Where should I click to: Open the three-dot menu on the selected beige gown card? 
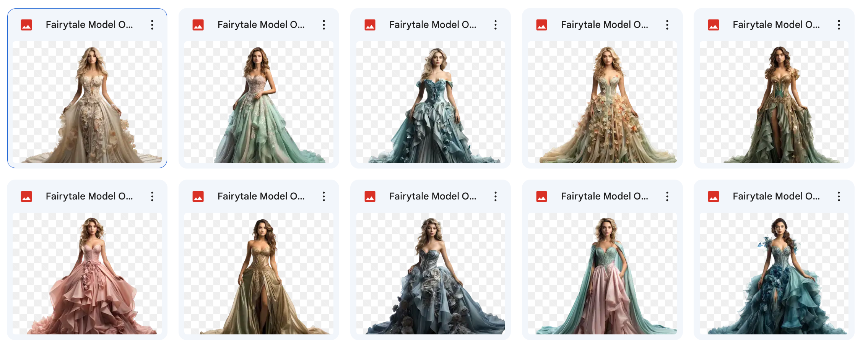click(152, 24)
